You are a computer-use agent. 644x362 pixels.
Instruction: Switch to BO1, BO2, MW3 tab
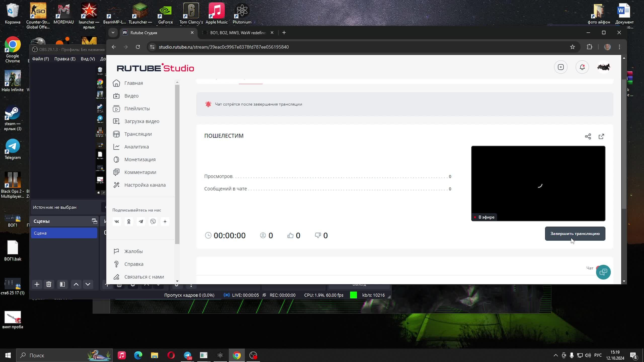point(237,33)
